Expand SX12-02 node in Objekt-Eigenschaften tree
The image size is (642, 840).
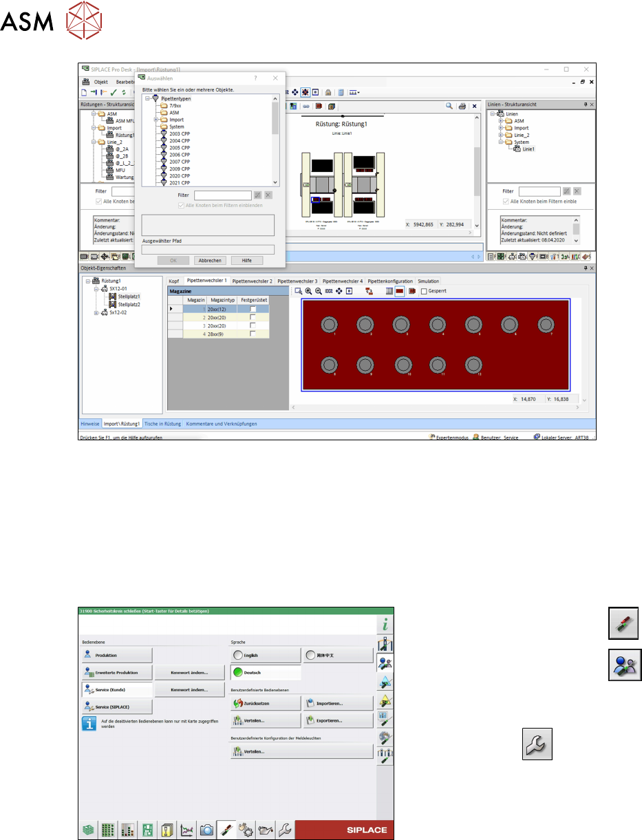tap(96, 312)
